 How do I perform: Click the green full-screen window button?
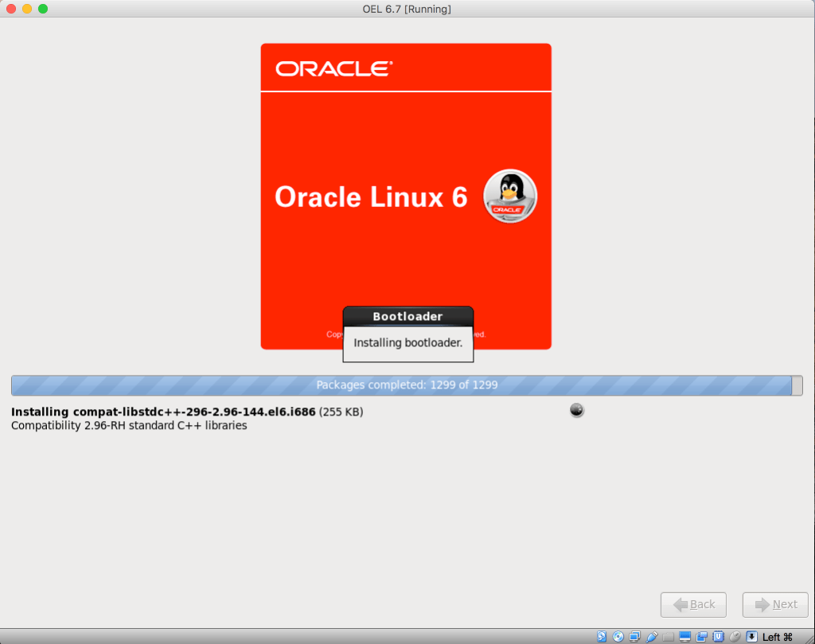[x=43, y=9]
